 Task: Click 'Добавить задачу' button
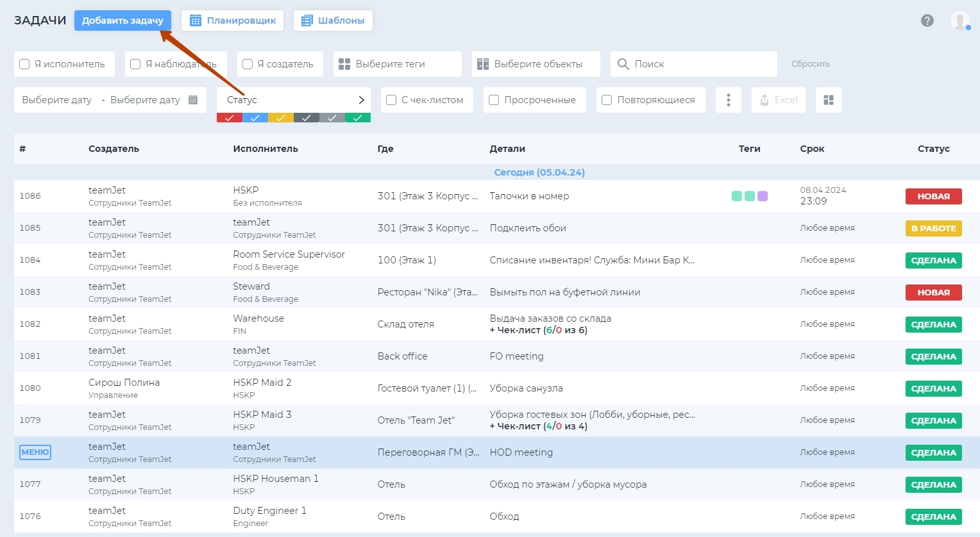point(122,21)
